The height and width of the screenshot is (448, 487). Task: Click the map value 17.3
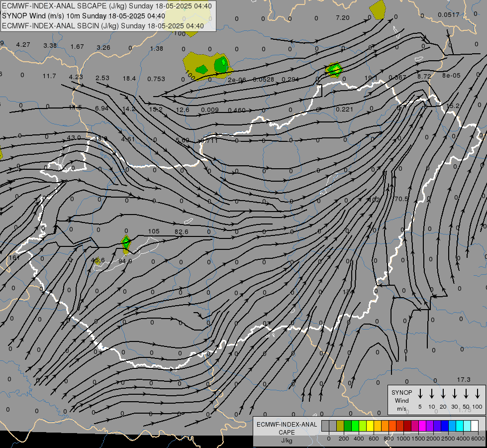pyautogui.click(x=464, y=380)
